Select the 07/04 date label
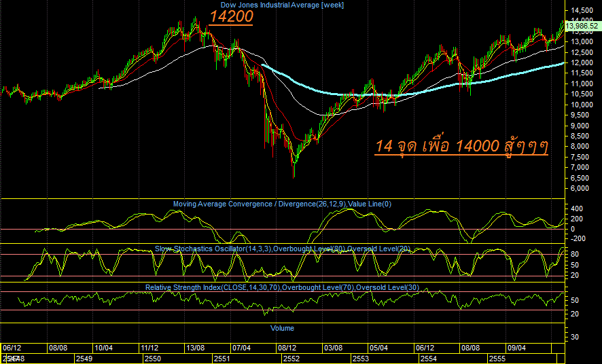This screenshot has width=602, height=364. tap(241, 348)
